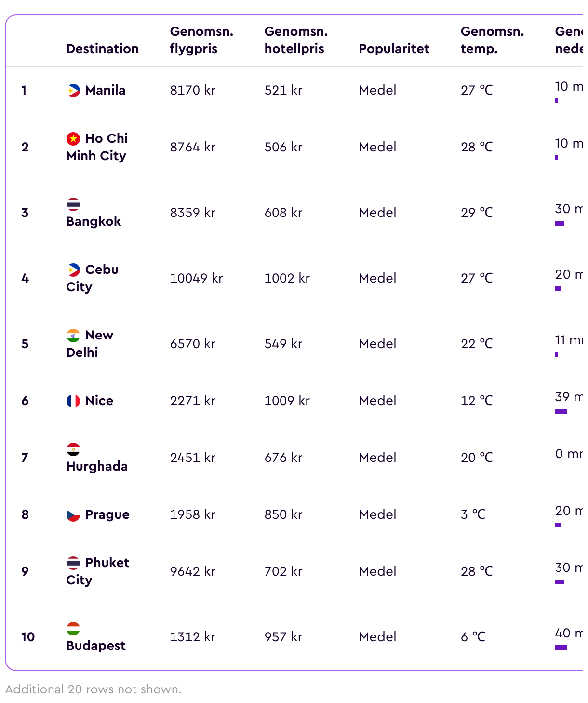
Task: Click the India flag beside New Delhi
Action: coord(73,335)
